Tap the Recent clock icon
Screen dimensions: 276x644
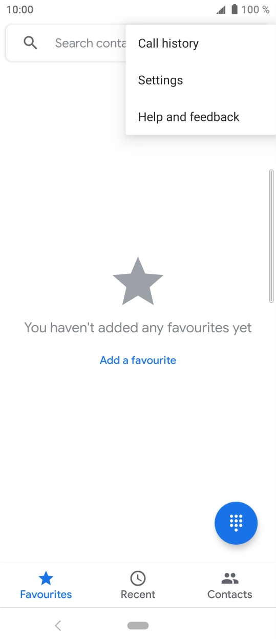(138, 578)
